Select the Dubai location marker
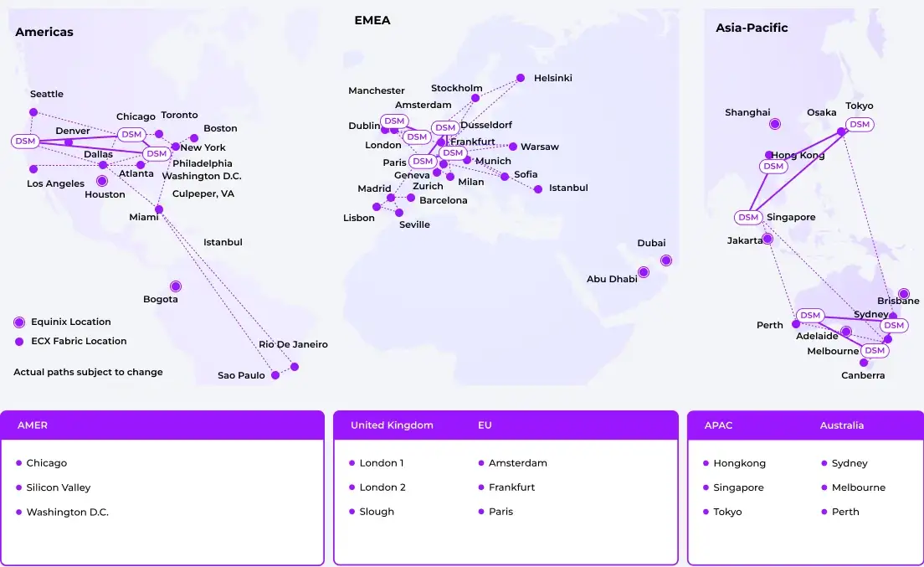Image resolution: width=924 pixels, height=567 pixels. (666, 260)
